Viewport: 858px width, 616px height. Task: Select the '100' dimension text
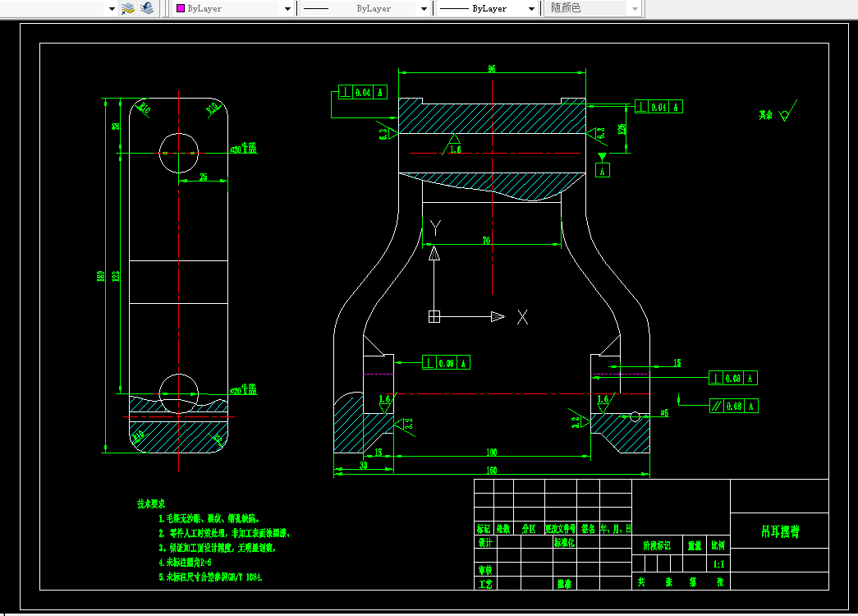[491, 452]
